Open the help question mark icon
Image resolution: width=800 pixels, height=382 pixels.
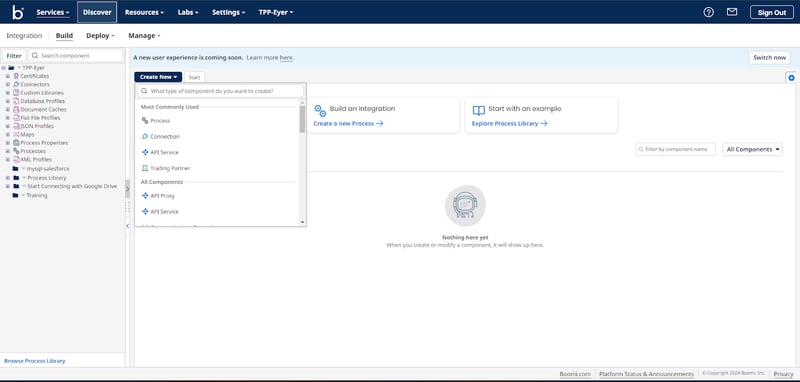coord(708,12)
